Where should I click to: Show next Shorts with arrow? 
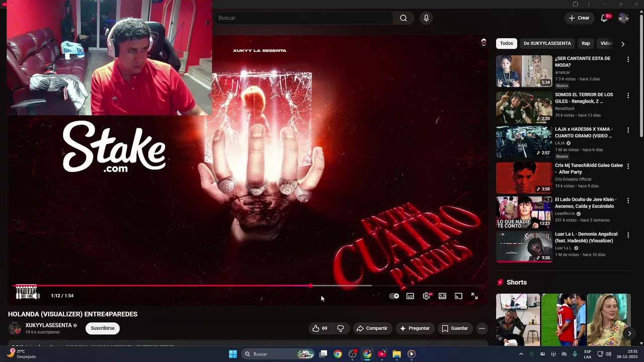(629, 333)
